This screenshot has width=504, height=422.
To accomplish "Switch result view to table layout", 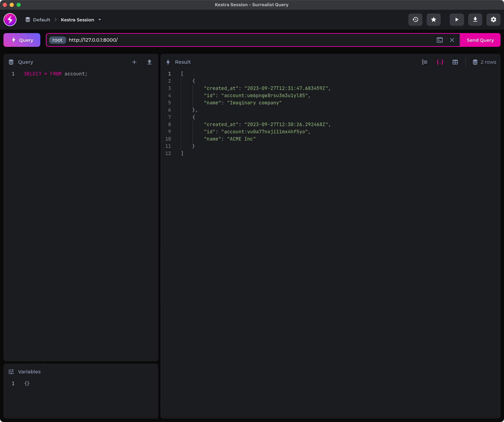I will (x=455, y=62).
